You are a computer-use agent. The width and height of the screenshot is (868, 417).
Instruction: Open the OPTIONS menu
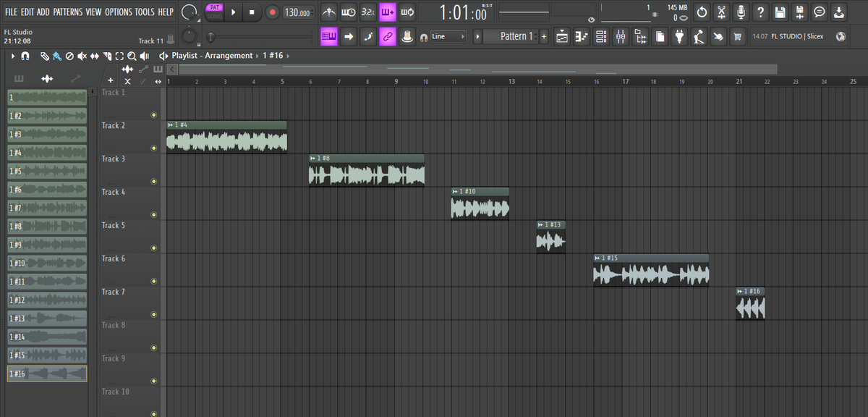pos(119,12)
